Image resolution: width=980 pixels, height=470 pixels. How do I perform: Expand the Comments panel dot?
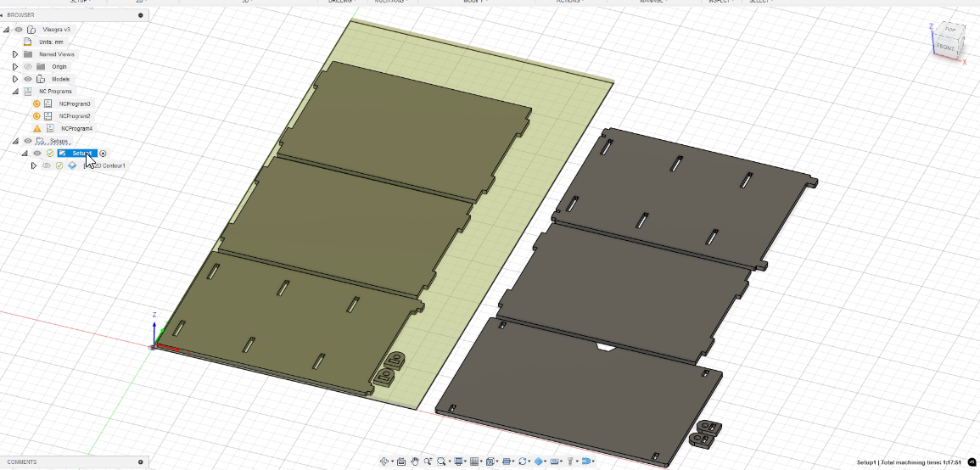[141, 462]
